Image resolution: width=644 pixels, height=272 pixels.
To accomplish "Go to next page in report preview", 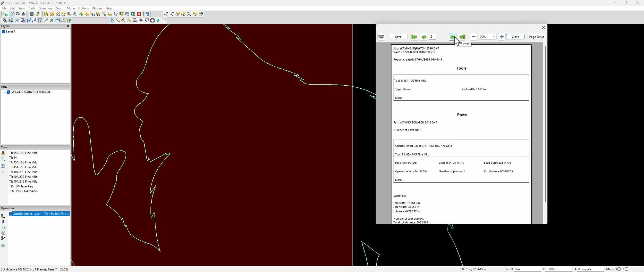I will coord(452,37).
